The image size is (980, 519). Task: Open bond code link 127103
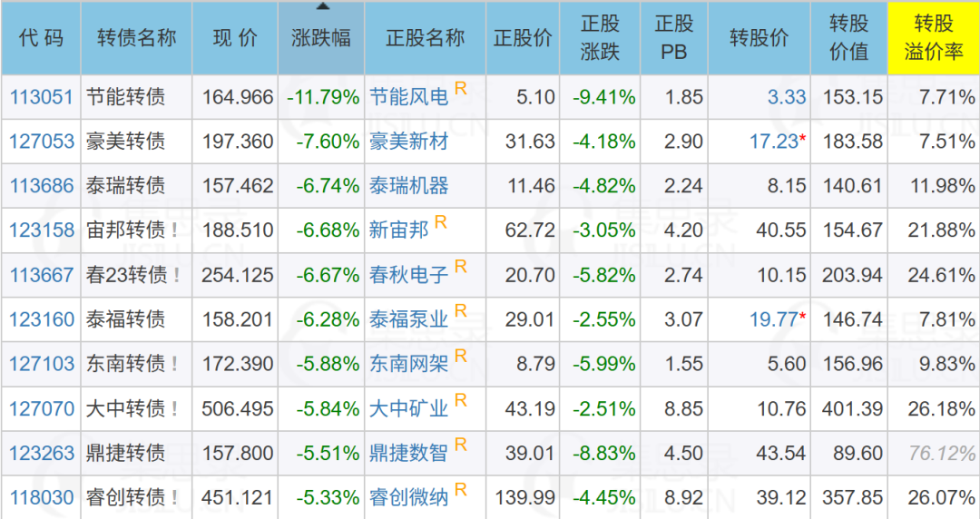point(41,364)
